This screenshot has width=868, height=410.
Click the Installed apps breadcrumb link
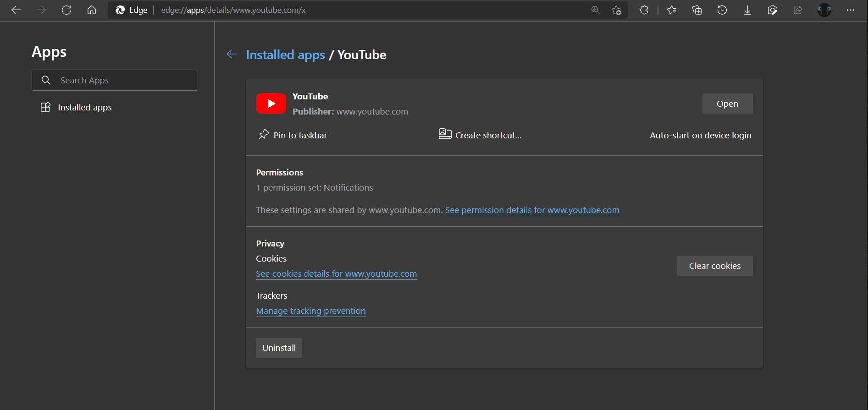(285, 55)
